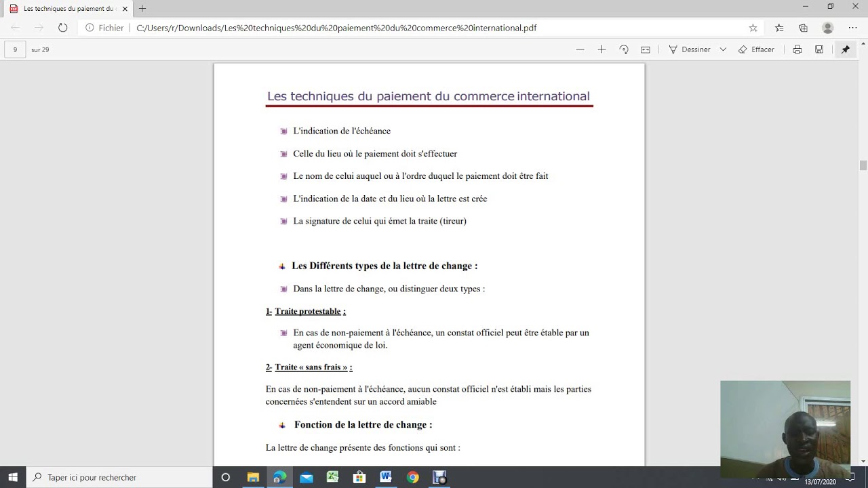The height and width of the screenshot is (488, 868).
Task: Click the file path address bar
Action: tap(434, 28)
